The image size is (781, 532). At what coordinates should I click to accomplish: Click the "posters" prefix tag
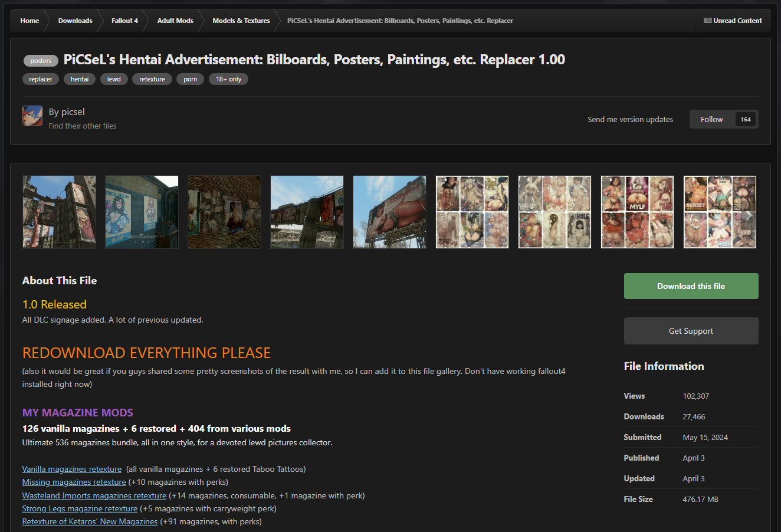41,61
